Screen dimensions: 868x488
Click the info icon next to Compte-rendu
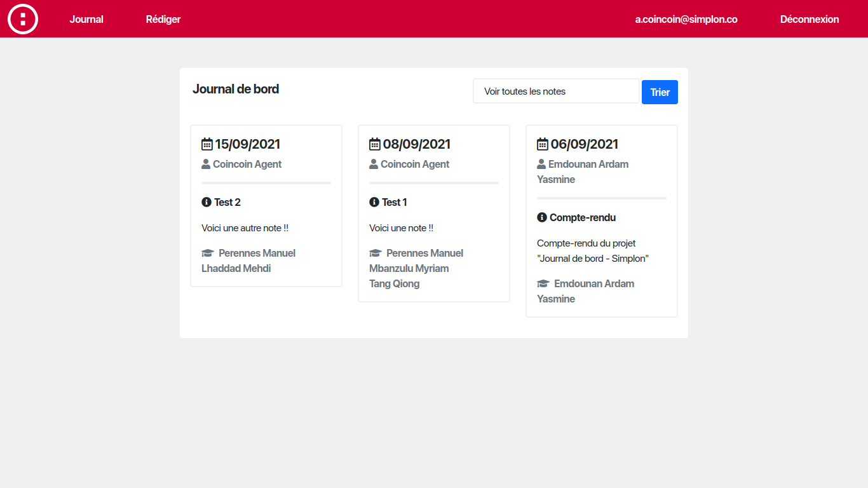541,217
